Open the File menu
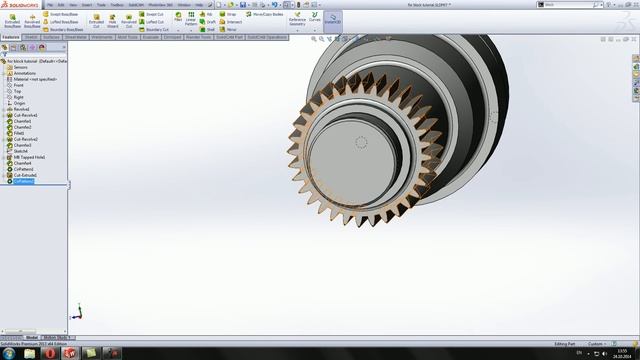640x360 pixels. [x=50, y=5]
